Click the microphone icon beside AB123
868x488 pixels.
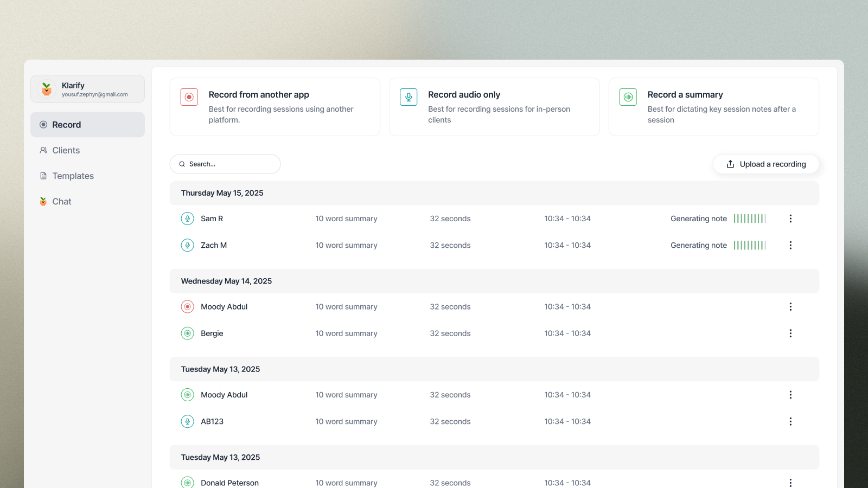click(x=187, y=421)
